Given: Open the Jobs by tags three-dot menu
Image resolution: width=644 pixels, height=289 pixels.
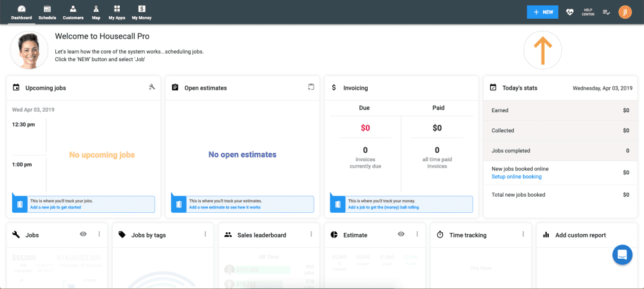Looking at the screenshot, I should click(x=205, y=234).
